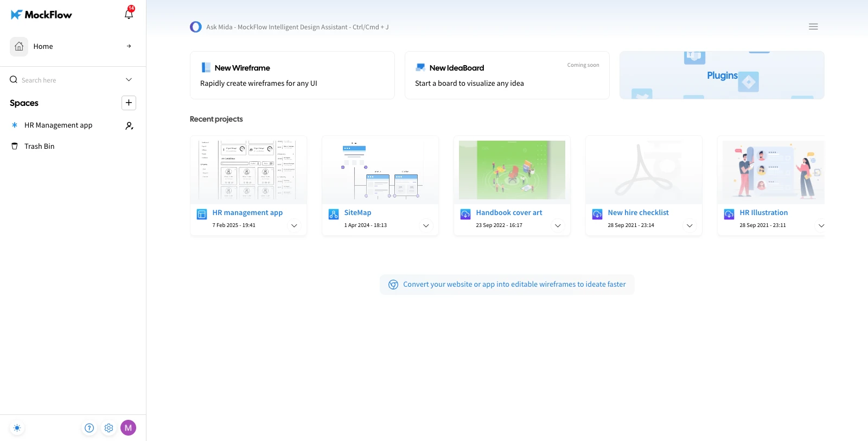Click the 28 Sep 2021 - 23:11 date
Image resolution: width=868 pixels, height=441 pixels.
point(763,225)
